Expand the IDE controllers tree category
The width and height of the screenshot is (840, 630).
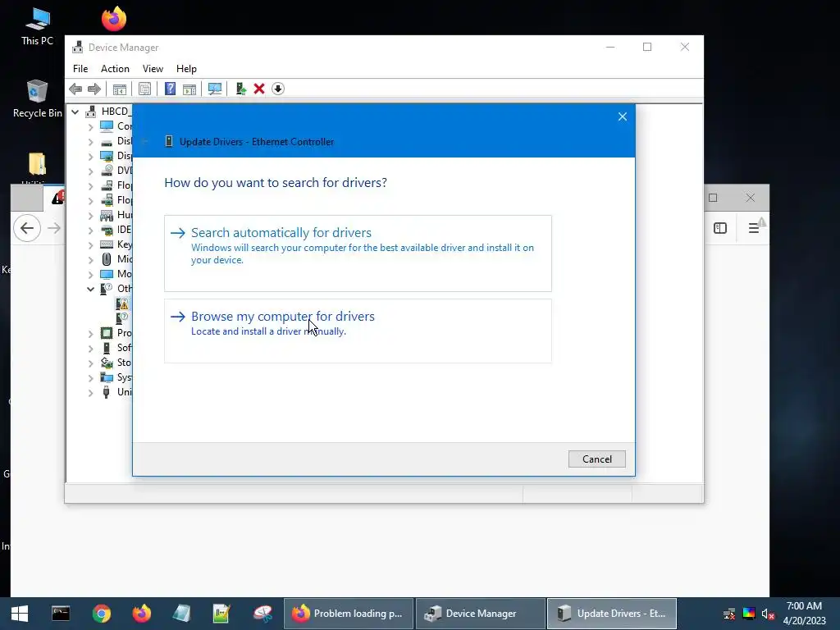click(x=90, y=231)
